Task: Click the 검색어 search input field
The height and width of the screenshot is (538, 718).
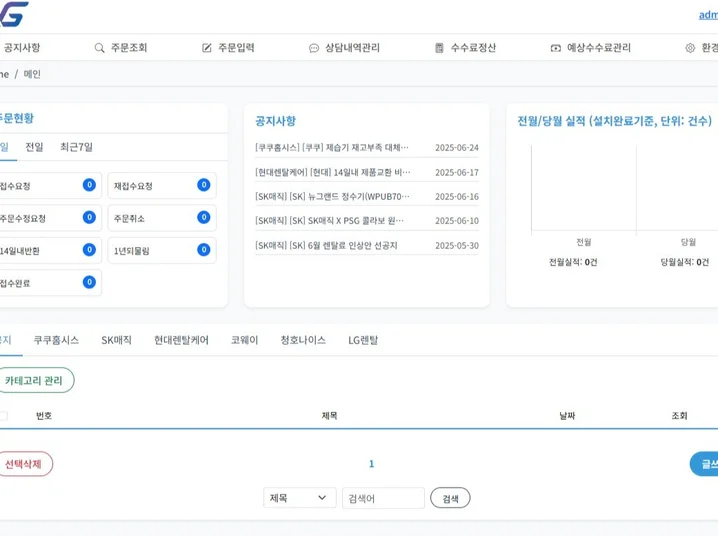Action: point(383,498)
